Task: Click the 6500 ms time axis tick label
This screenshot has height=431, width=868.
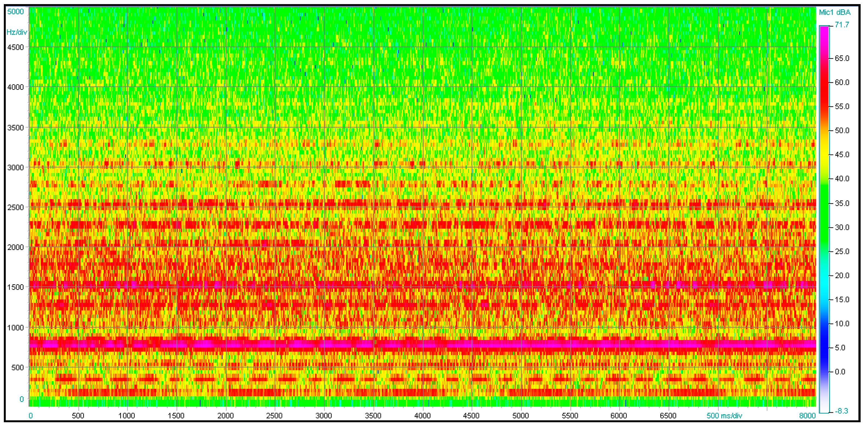Action: click(x=668, y=415)
